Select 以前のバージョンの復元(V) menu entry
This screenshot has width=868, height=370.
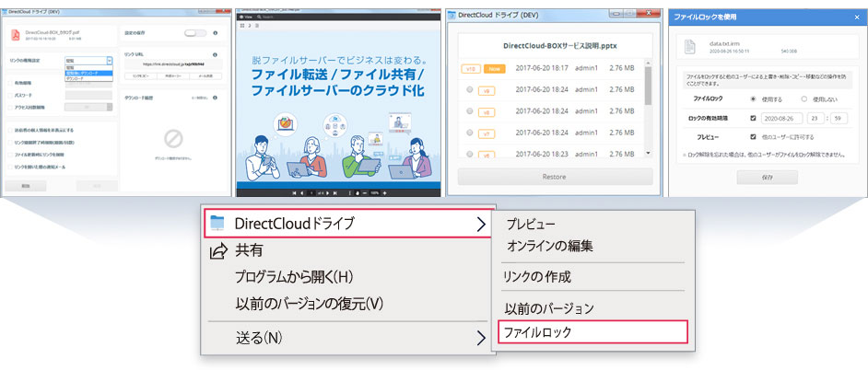(309, 303)
